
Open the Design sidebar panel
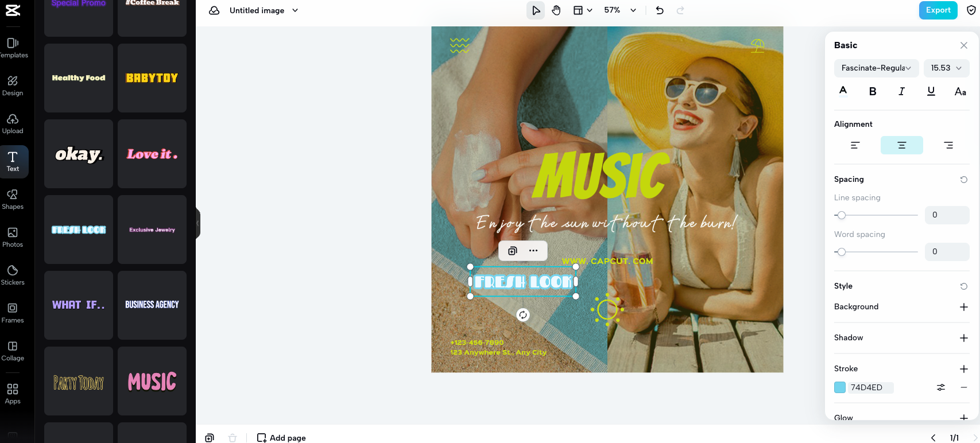coord(13,86)
